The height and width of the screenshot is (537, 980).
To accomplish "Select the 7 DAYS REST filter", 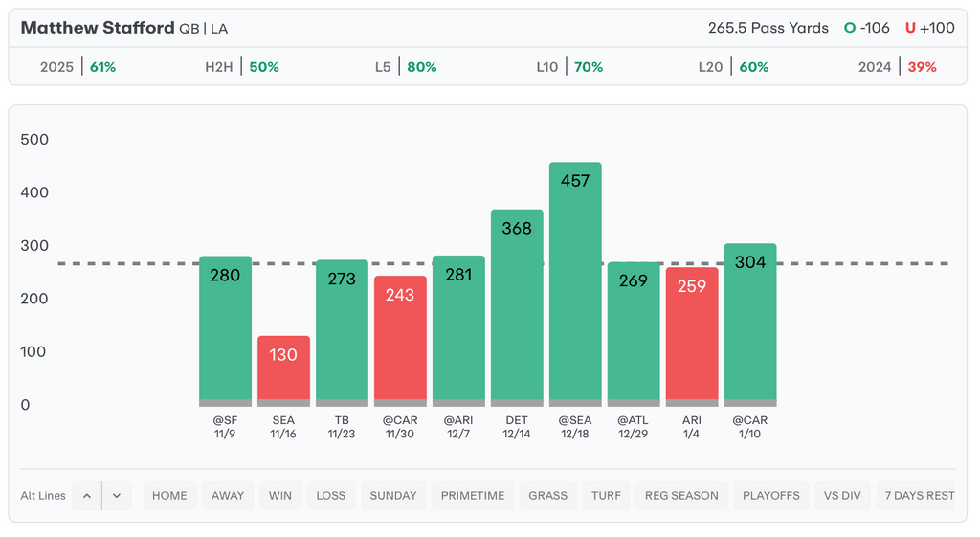I will pyautogui.click(x=919, y=496).
